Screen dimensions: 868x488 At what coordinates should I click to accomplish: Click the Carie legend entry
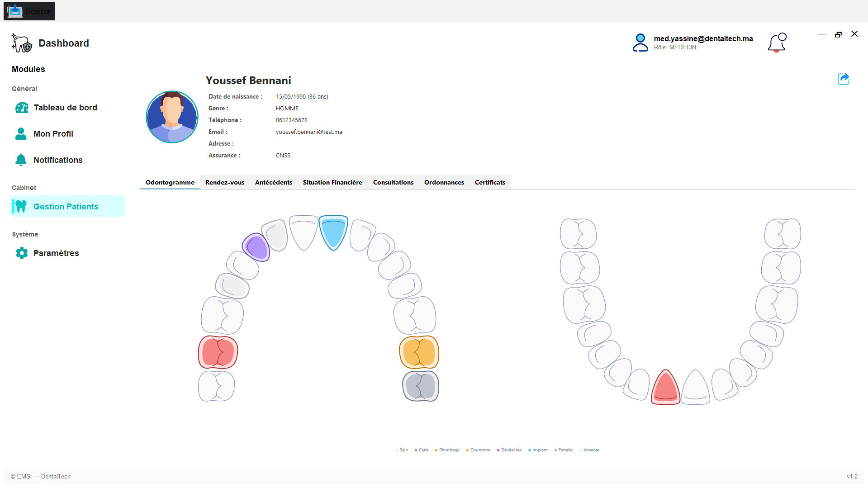(x=422, y=450)
